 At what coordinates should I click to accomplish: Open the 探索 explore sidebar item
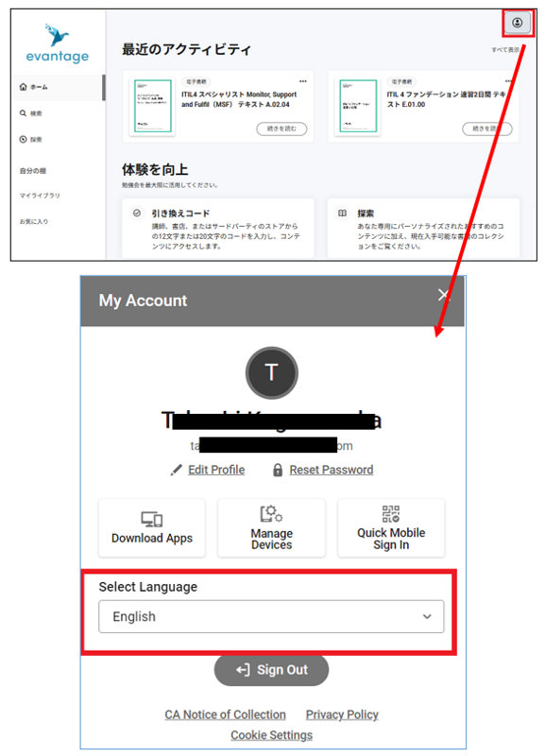click(x=31, y=139)
